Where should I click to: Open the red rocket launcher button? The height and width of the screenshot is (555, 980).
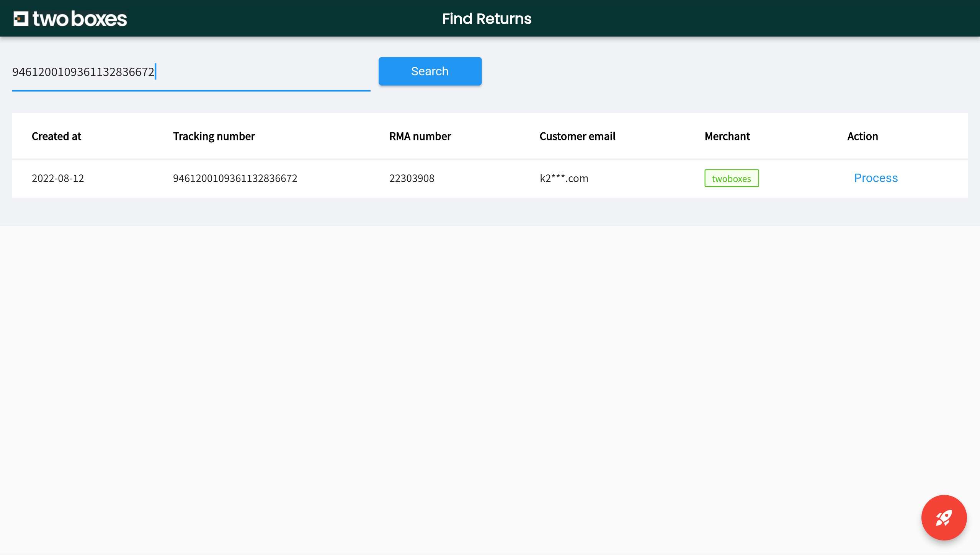click(944, 518)
